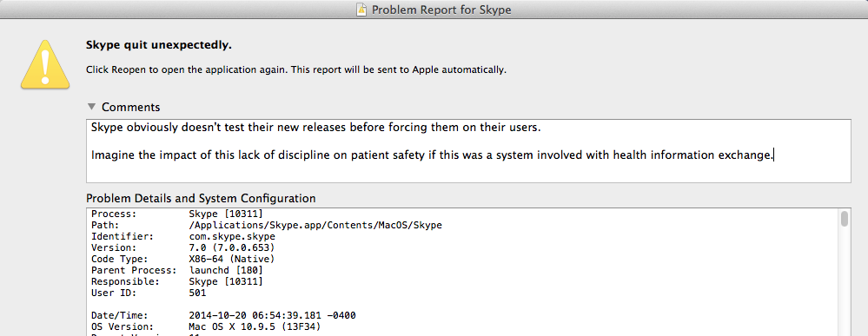Screen dimensions: 868x336
Task: Click the Parent Process launchd [180] line
Action: [177, 270]
